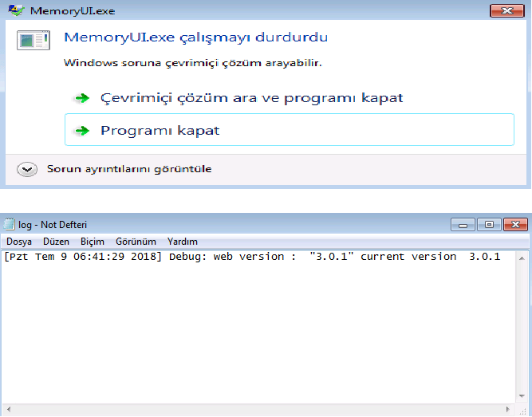The width and height of the screenshot is (532, 417).
Task: Click green arrow beside Programı kapat
Action: click(82, 131)
